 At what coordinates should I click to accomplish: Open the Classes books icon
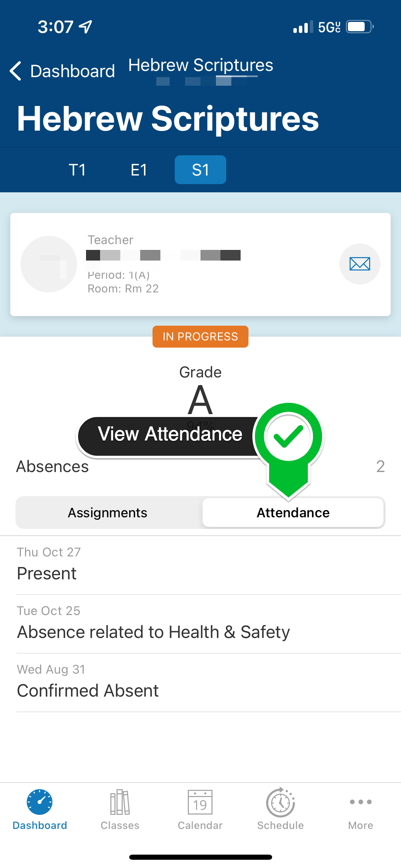tap(120, 802)
